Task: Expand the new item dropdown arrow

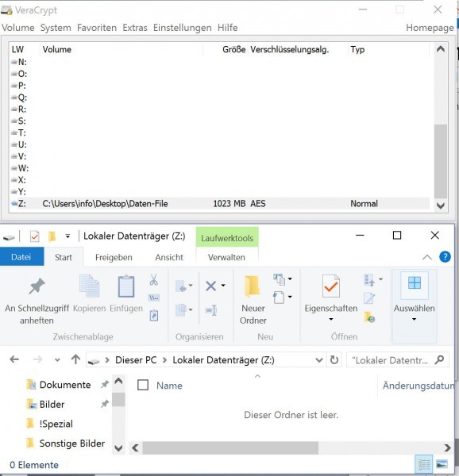Action: [x=290, y=278]
